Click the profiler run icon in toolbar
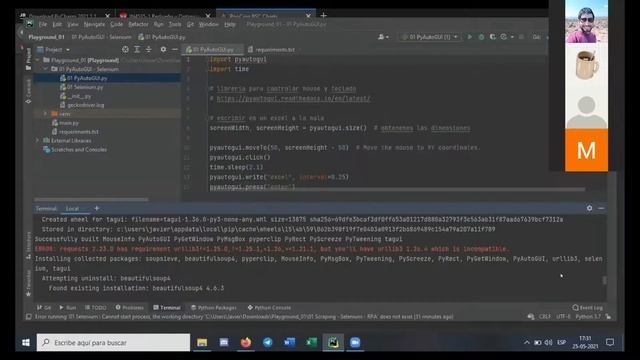 pyautogui.click(x=504, y=37)
